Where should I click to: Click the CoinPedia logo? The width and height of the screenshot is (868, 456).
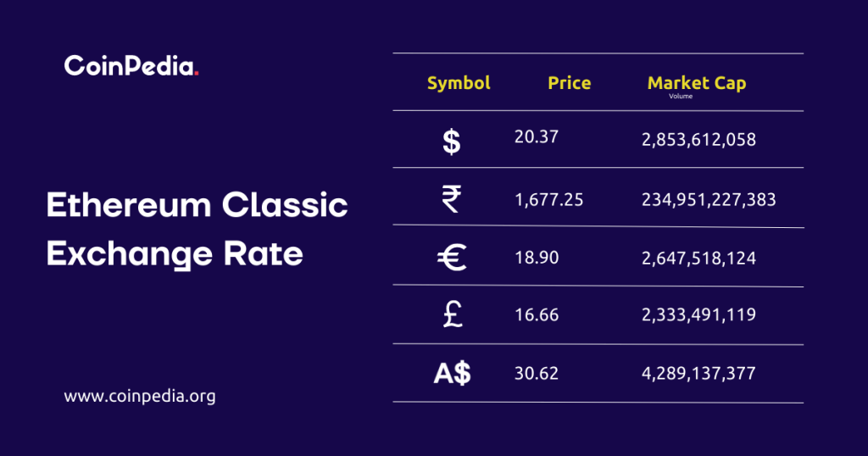[x=132, y=67]
